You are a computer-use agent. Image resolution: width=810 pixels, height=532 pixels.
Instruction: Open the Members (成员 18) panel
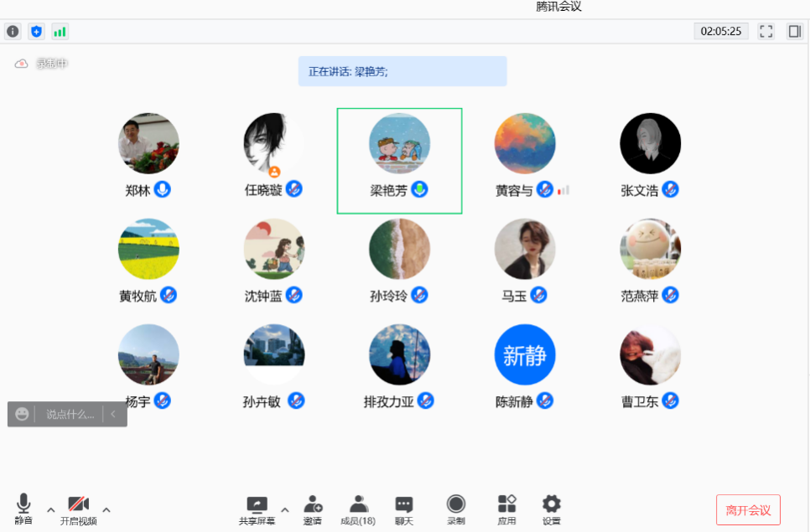pyautogui.click(x=358, y=509)
